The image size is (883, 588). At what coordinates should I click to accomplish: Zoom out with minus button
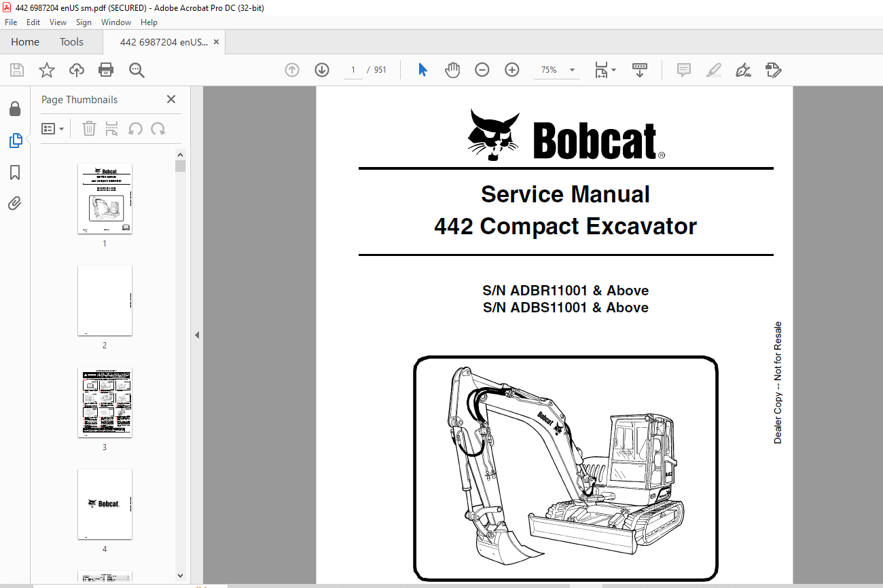[482, 70]
